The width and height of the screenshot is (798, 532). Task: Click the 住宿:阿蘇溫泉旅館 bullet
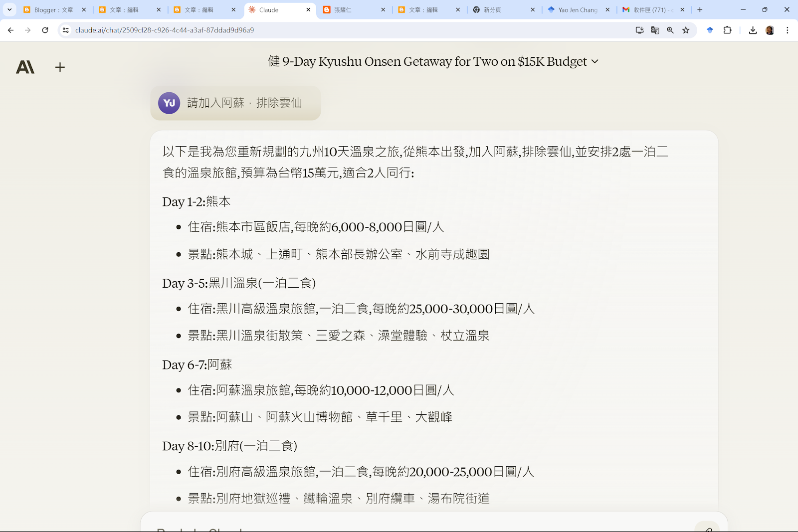(x=321, y=390)
